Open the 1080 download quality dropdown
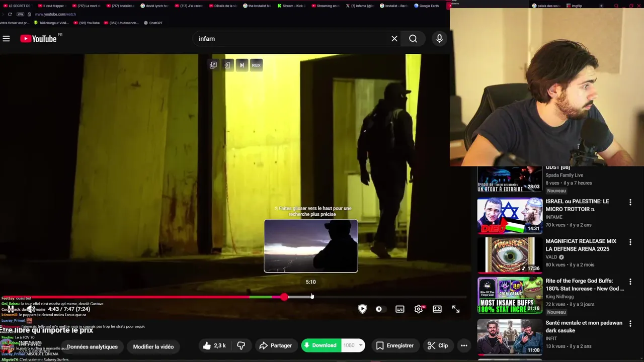Image resolution: width=644 pixels, height=362 pixels. (353, 345)
